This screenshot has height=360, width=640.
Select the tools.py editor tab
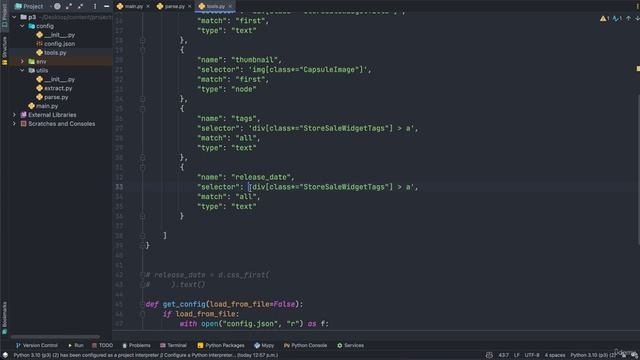tap(216, 6)
